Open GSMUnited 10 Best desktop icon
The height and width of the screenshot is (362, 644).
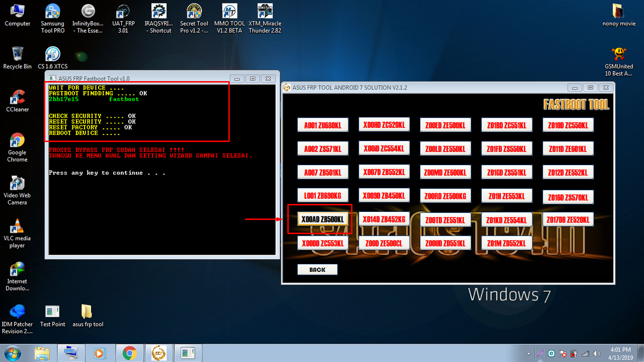[x=619, y=61]
